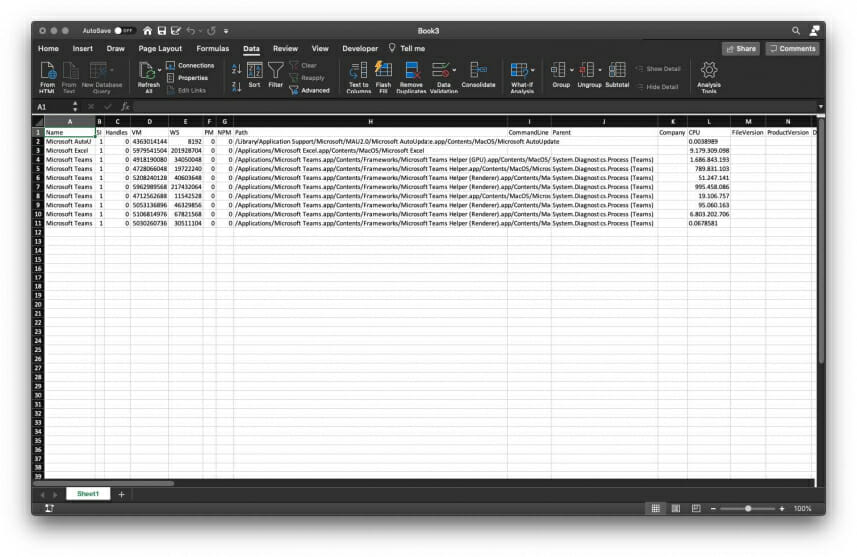Select the CPU header cell

point(709,132)
